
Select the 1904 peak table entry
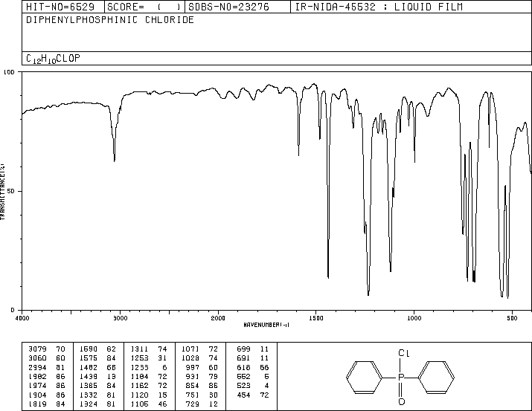point(46,395)
